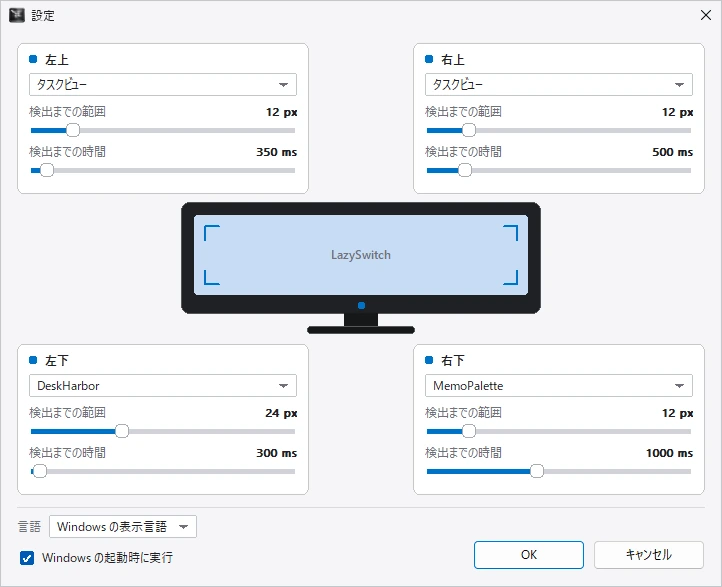Click the 1000 ms value in 右下
The width and height of the screenshot is (722, 587).
[670, 453]
